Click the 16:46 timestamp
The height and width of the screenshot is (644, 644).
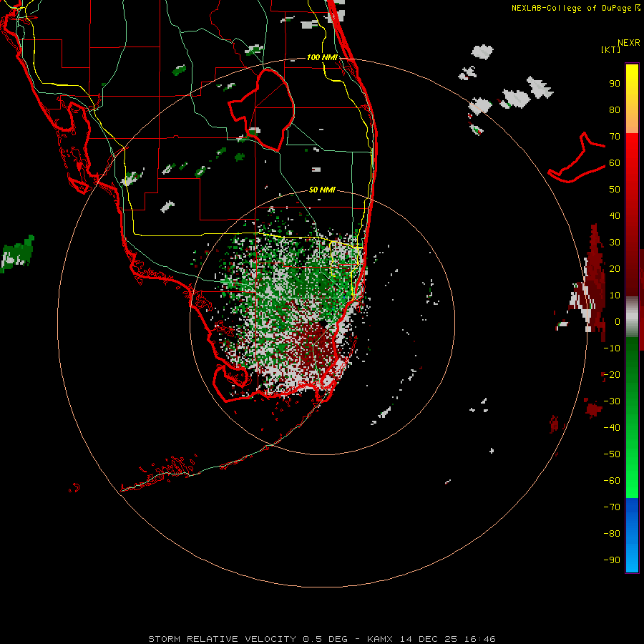point(480,639)
